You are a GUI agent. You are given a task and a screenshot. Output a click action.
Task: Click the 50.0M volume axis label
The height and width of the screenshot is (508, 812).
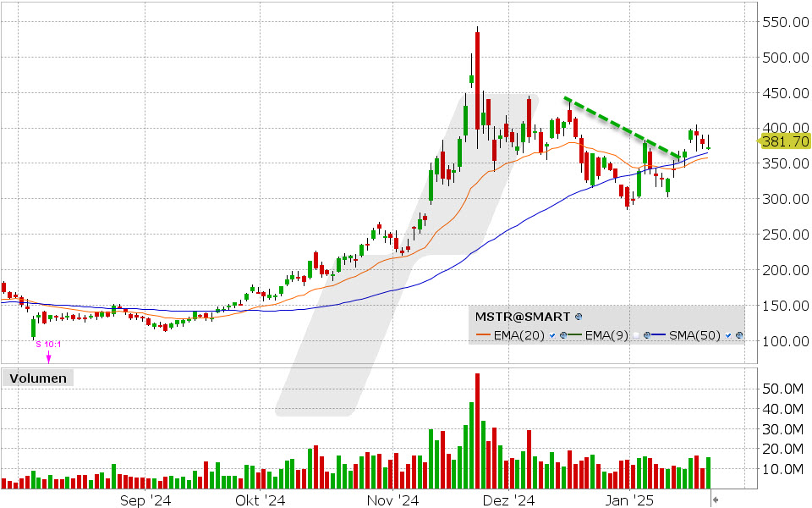pos(782,389)
